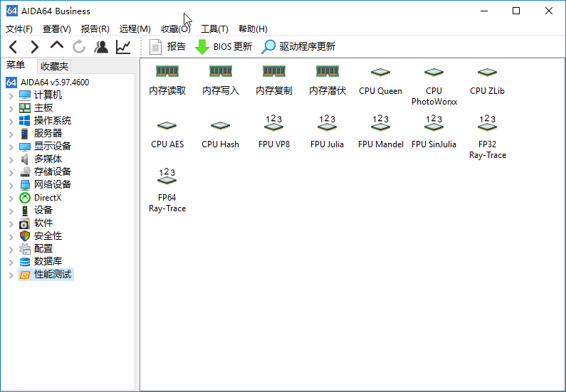This screenshot has width=566, height=392.
Task: Open the 内存读取 memory read benchmark
Action: coord(167,73)
